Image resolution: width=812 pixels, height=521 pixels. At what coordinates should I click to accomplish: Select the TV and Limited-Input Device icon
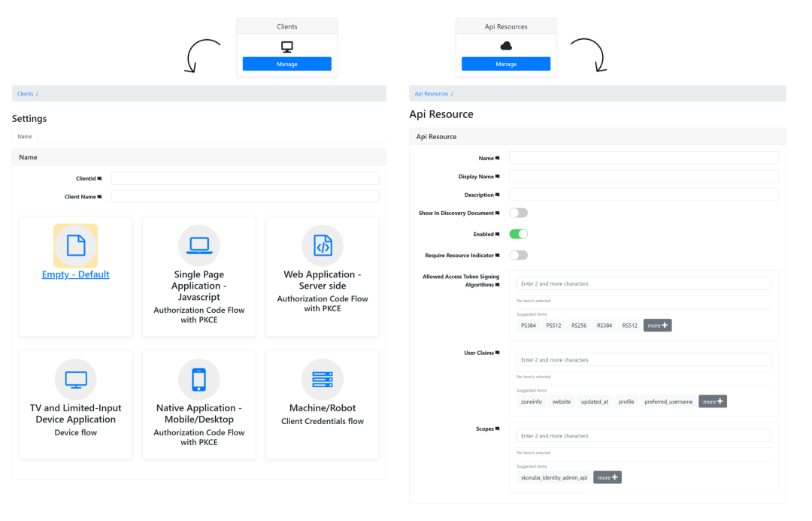coord(76,379)
